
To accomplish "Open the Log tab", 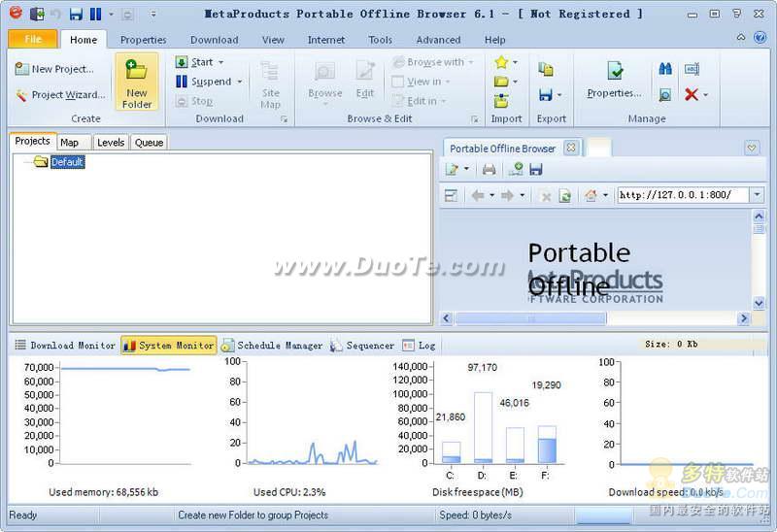I will pyautogui.click(x=420, y=346).
